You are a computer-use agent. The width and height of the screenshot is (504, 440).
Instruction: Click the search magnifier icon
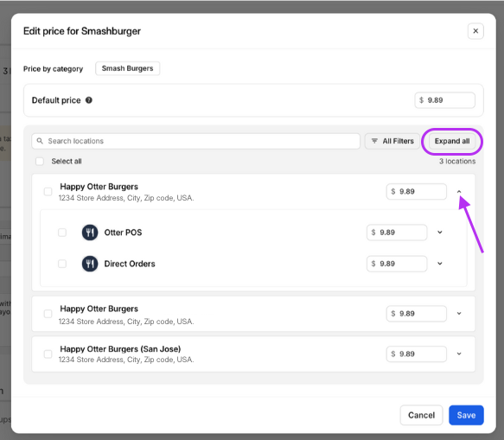[40, 141]
